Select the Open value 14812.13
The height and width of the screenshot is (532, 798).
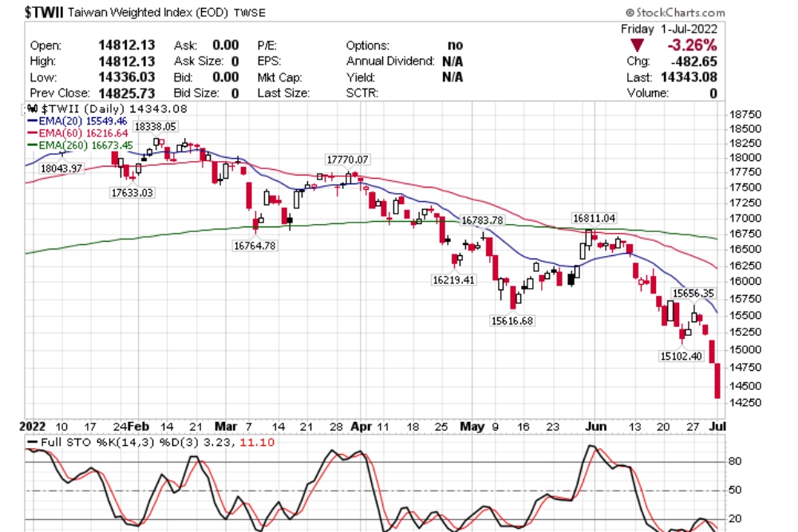click(127, 45)
